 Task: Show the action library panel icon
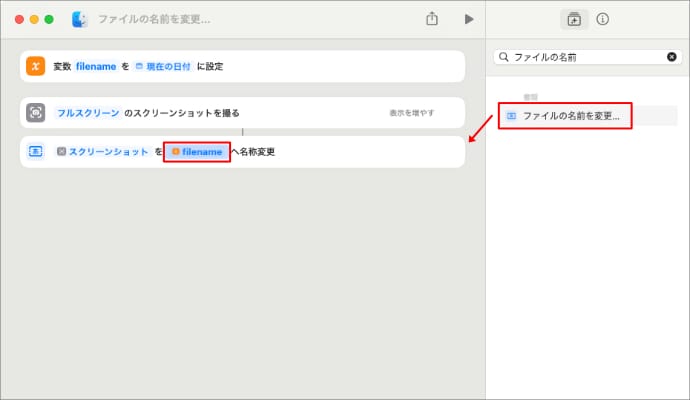point(574,19)
